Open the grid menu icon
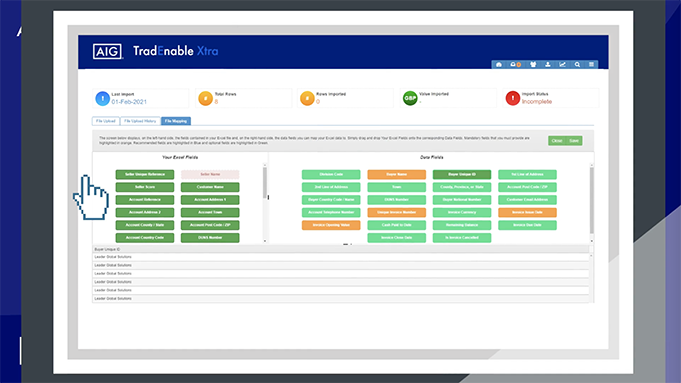Viewport: 681px width, 383px height. tap(591, 64)
